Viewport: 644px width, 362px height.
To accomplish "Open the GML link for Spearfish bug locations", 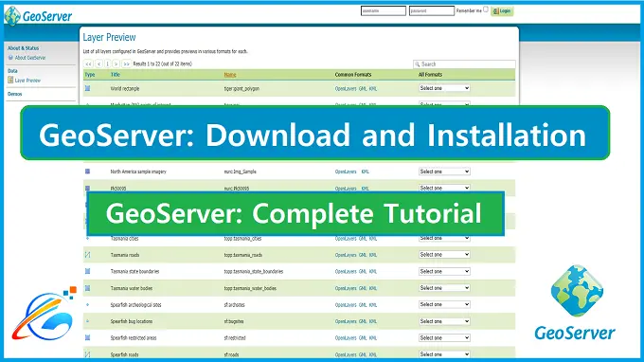I will 363,322.
